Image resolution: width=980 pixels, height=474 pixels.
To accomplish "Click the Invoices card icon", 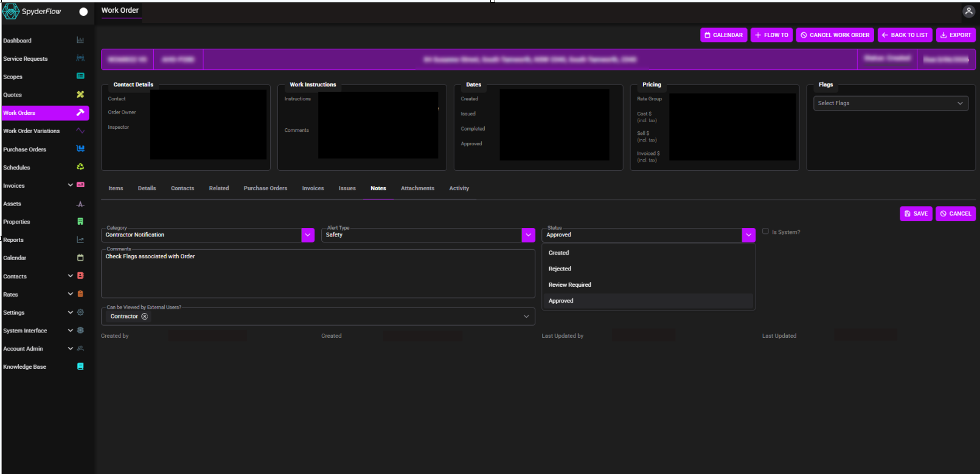I will [80, 185].
